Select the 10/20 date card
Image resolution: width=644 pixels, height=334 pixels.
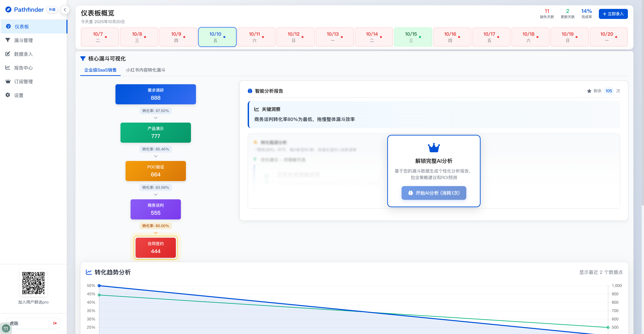(x=608, y=37)
